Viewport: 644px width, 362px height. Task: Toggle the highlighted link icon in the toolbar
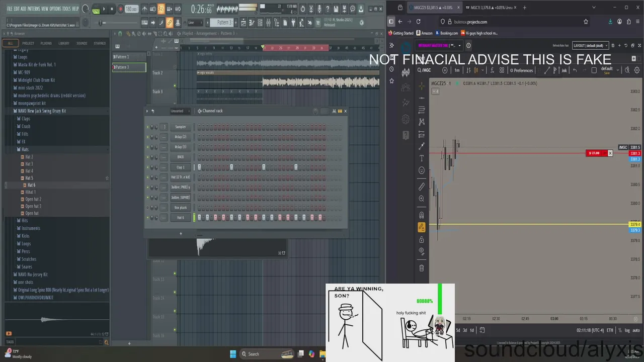pos(170,23)
